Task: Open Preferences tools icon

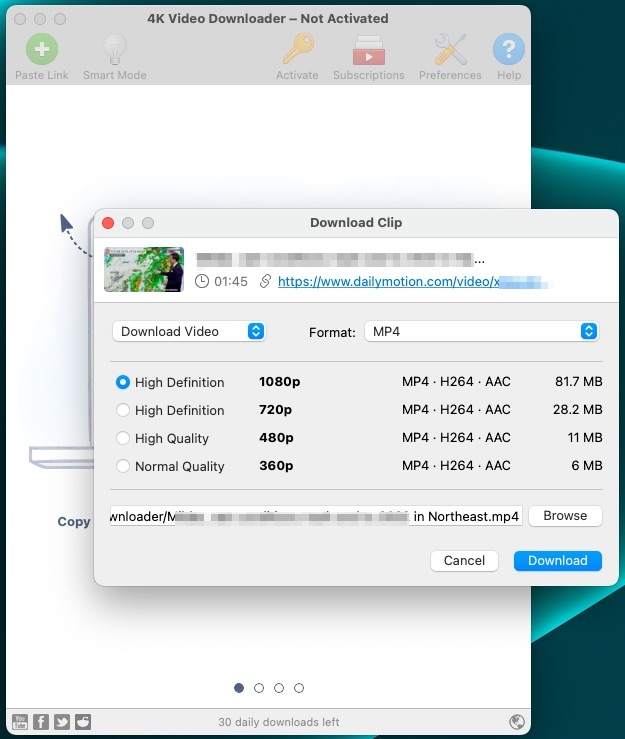Action: [450, 49]
